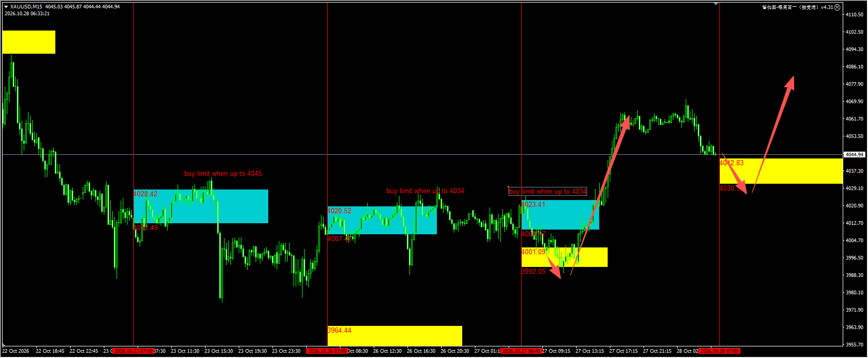Open the dropdown triangle beside XAUUSD,M15
The image size is (868, 358).
pos(6,7)
